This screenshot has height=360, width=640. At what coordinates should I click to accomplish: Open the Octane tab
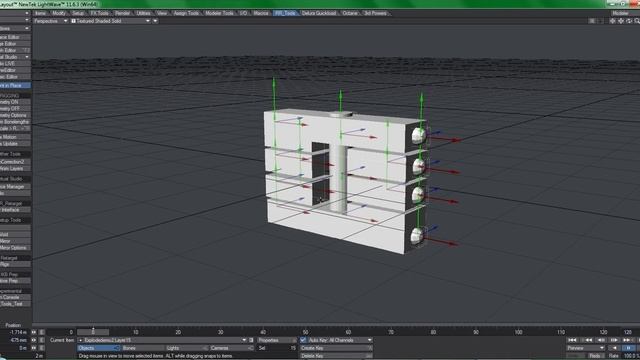(350, 13)
